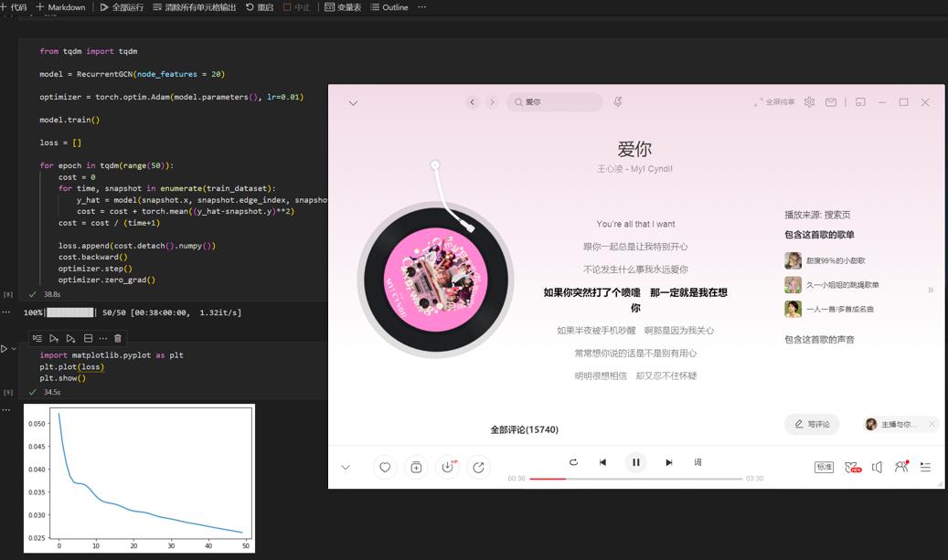Add a new code cell (代码) in notebook
This screenshot has height=560, width=948.
[x=14, y=7]
